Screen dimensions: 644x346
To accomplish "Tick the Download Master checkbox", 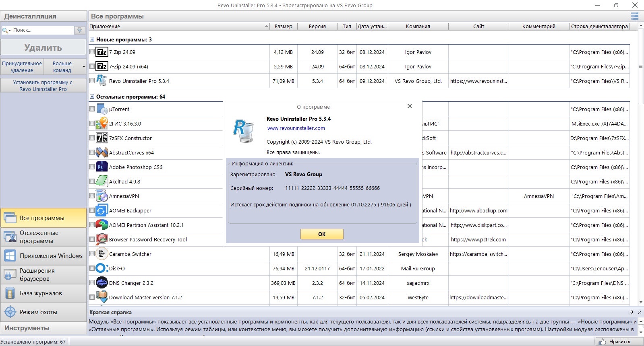I will tap(92, 297).
